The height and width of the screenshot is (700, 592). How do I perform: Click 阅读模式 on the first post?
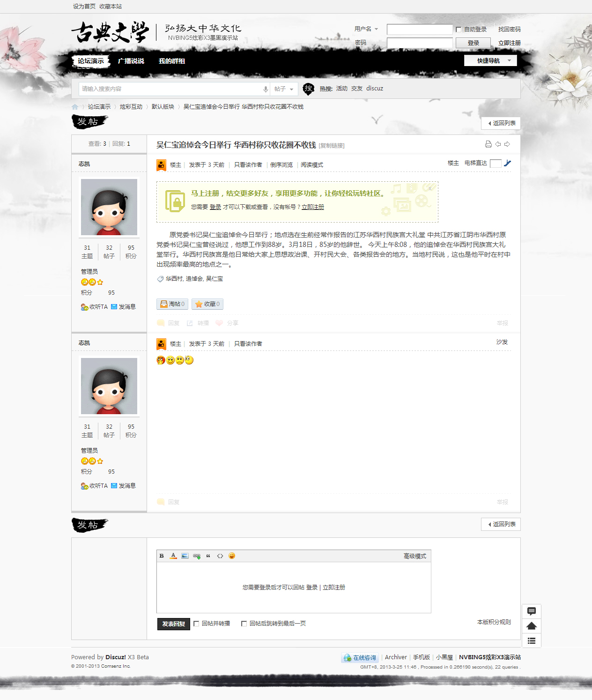coord(312,165)
